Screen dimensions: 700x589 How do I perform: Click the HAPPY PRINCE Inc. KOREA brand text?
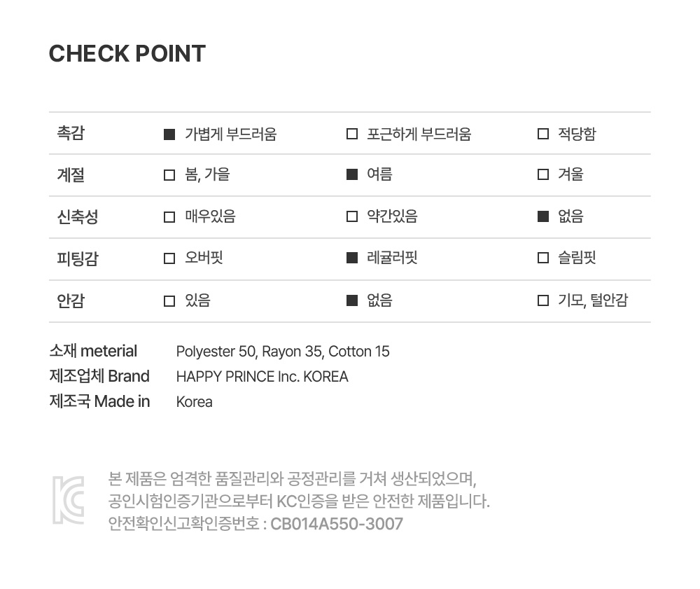coord(262,377)
